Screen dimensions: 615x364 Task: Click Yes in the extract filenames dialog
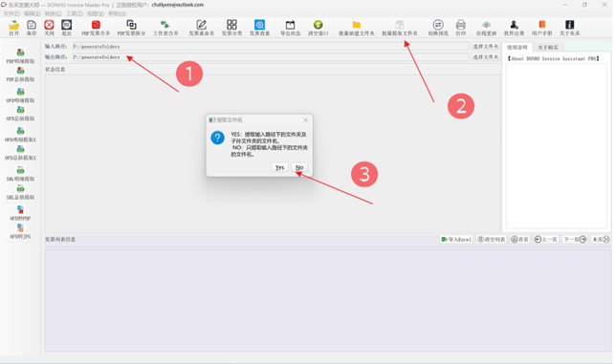point(279,167)
